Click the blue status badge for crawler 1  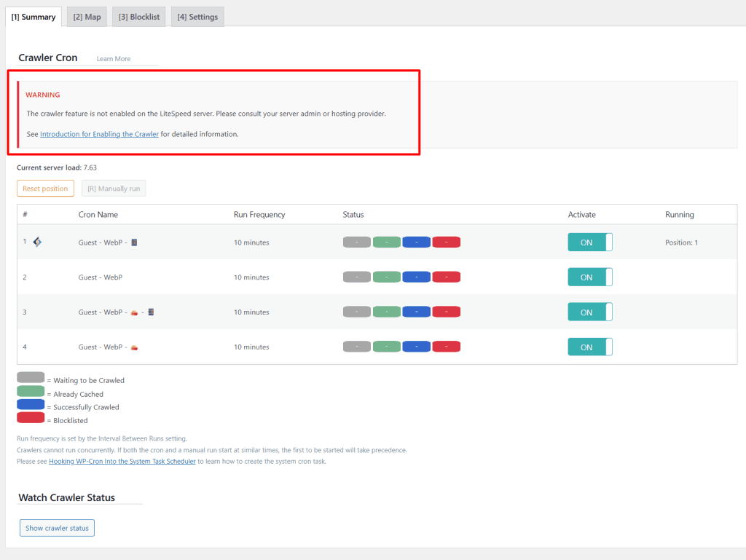point(416,241)
